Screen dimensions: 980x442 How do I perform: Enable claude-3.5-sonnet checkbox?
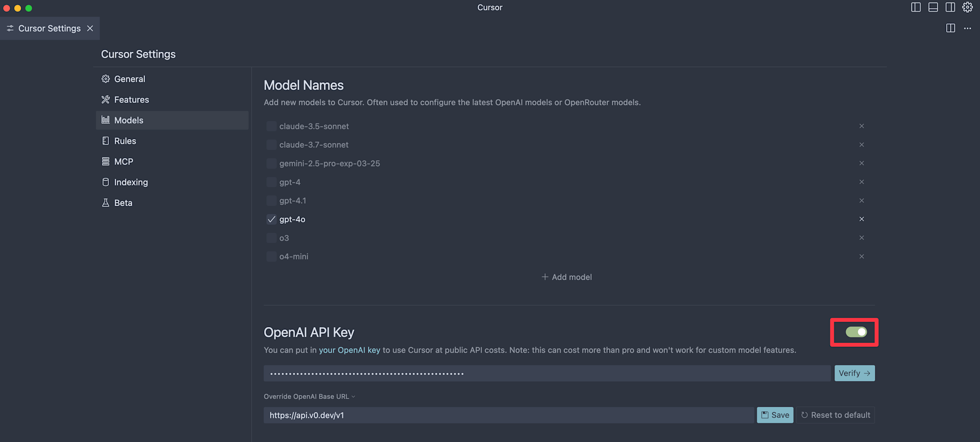tap(271, 126)
